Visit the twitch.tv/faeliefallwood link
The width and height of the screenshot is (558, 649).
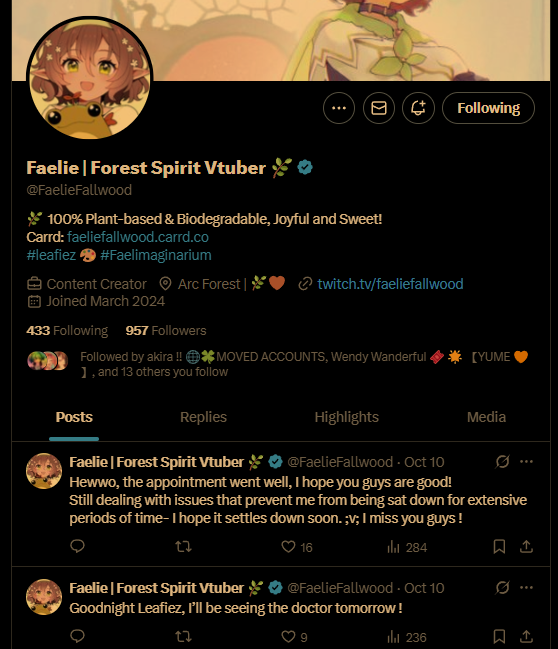click(x=390, y=284)
